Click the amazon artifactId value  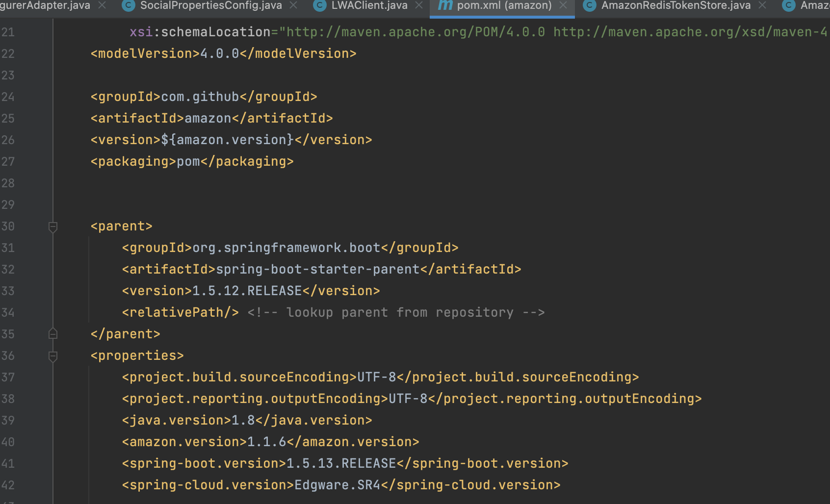click(208, 118)
